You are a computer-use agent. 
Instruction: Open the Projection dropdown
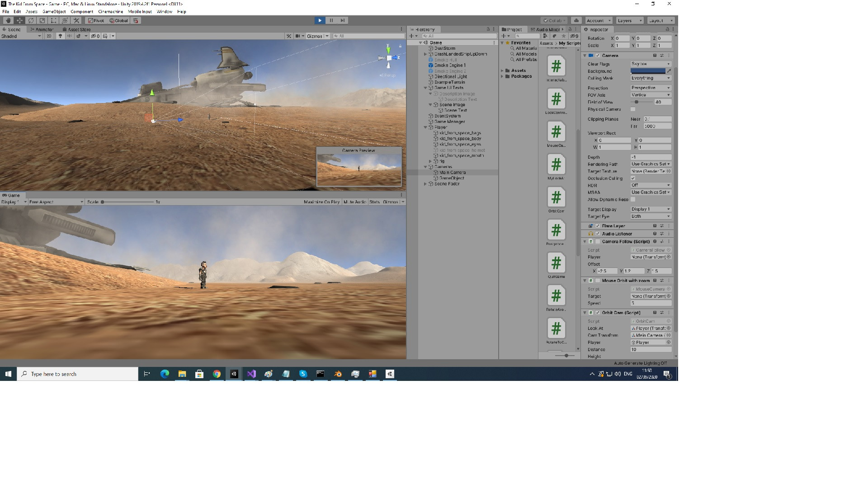651,88
